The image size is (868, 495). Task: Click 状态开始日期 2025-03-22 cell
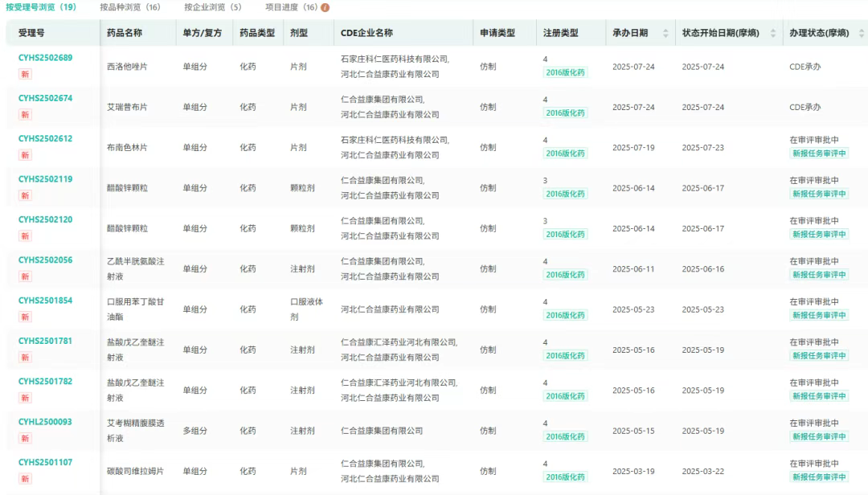tap(703, 471)
